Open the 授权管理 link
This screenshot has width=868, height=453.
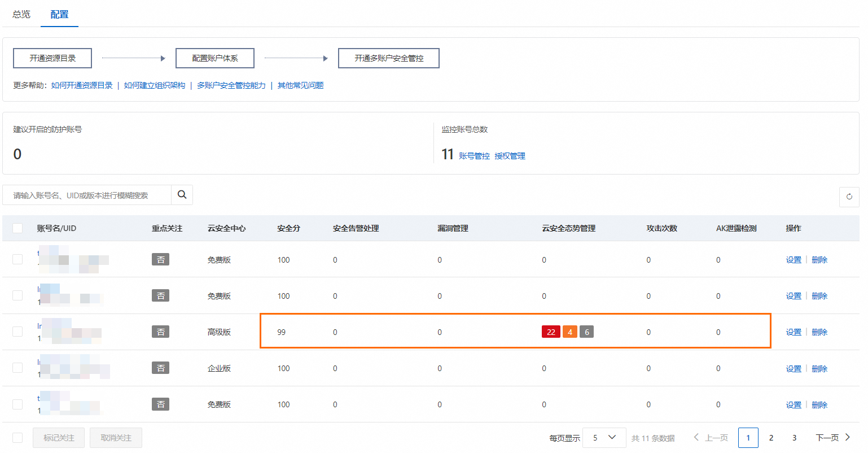[x=510, y=156]
